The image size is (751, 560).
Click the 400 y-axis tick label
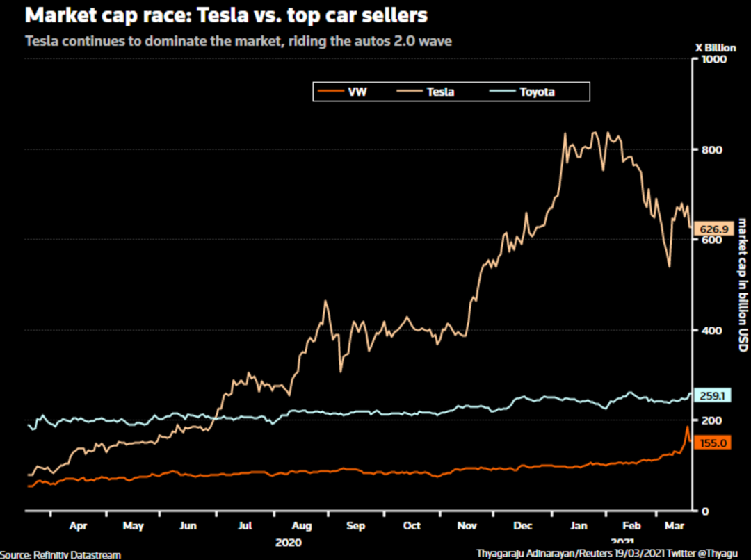pyautogui.click(x=712, y=330)
